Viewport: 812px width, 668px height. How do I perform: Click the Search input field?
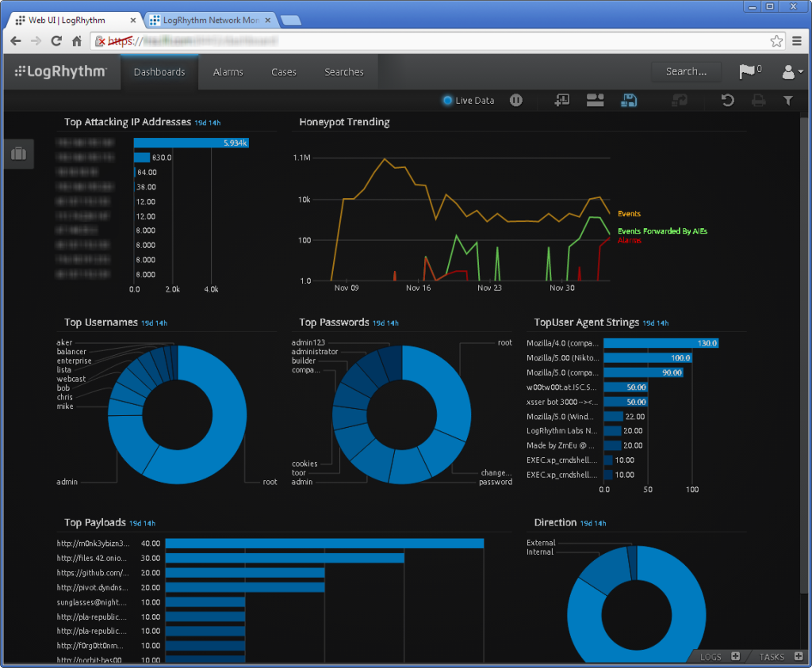686,71
